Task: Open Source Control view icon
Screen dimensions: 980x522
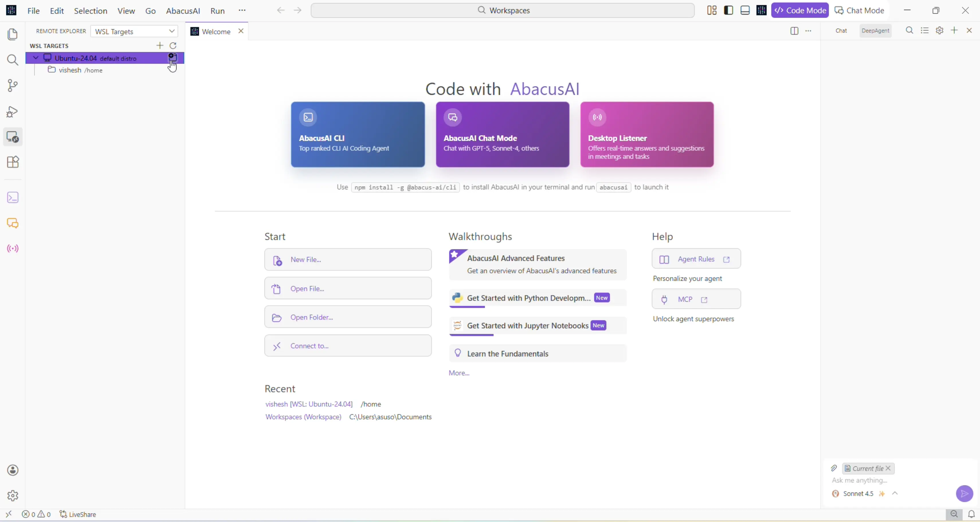Action: (13, 85)
